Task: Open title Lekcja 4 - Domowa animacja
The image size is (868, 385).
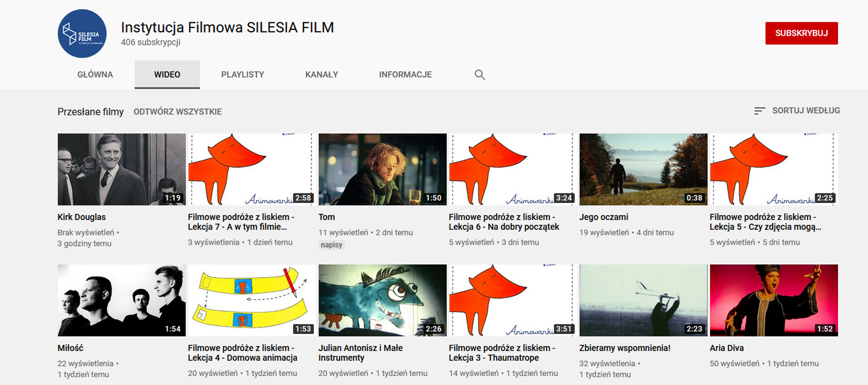Action: click(x=243, y=353)
